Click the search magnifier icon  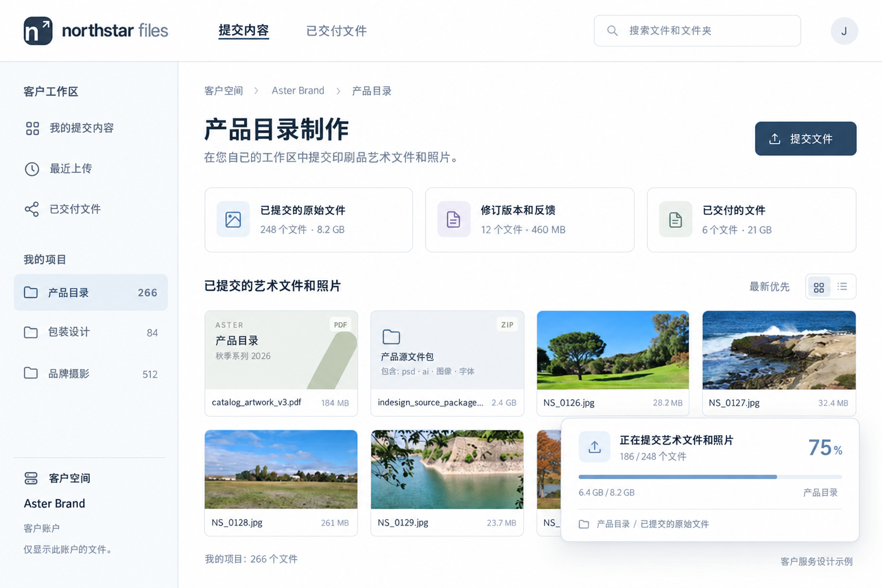[612, 30]
